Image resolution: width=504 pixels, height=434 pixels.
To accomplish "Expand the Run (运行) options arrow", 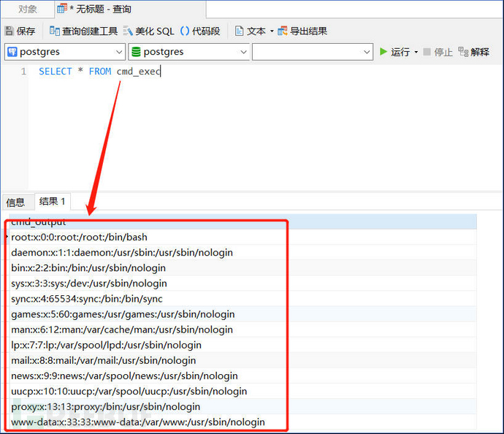I will click(416, 52).
